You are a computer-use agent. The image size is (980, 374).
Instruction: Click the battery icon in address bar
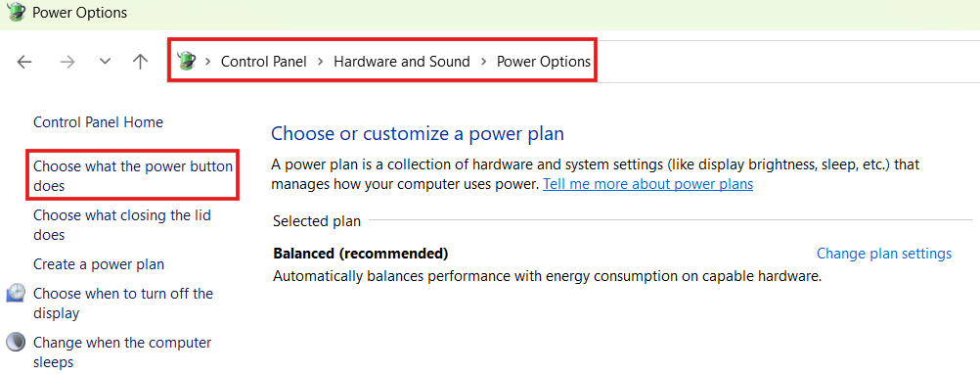(x=186, y=61)
